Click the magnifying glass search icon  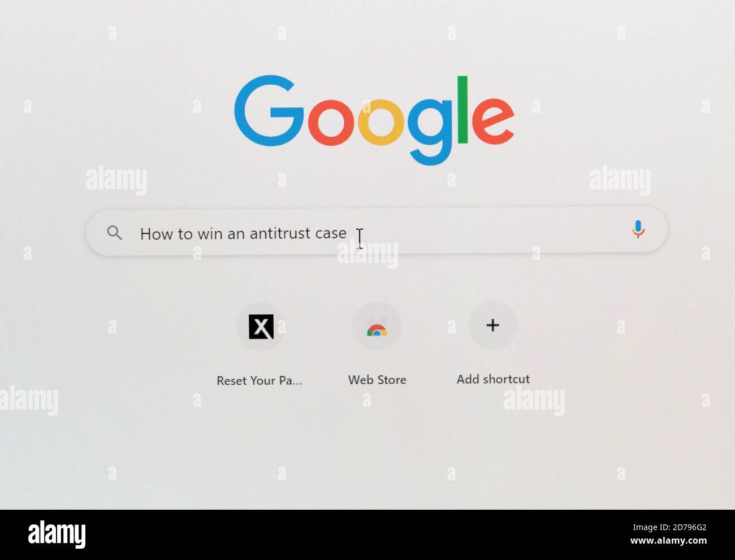(114, 233)
